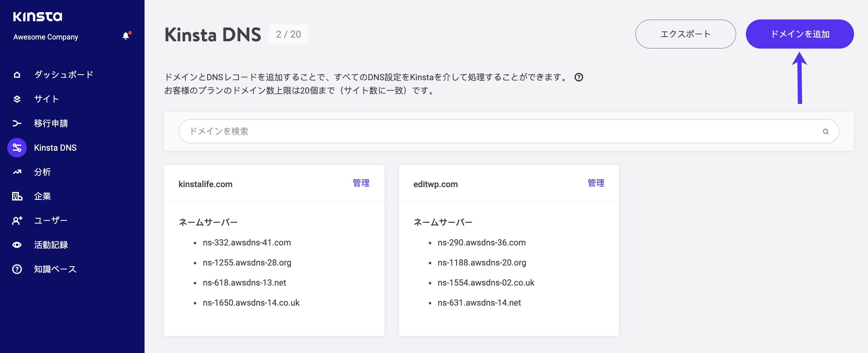The height and width of the screenshot is (353, 868).
Task: Click the add-user icon
Action: point(17,221)
